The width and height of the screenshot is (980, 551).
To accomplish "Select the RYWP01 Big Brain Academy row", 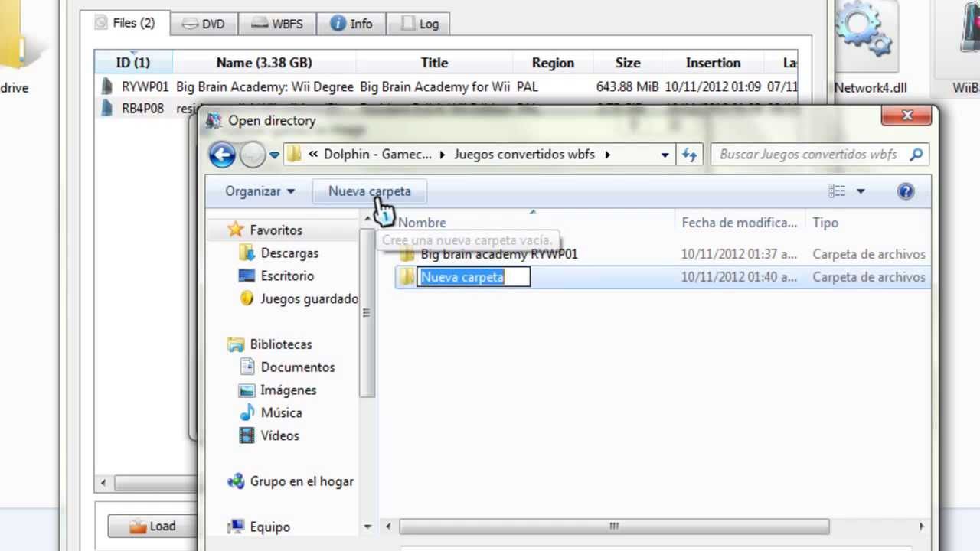I will 447,87.
